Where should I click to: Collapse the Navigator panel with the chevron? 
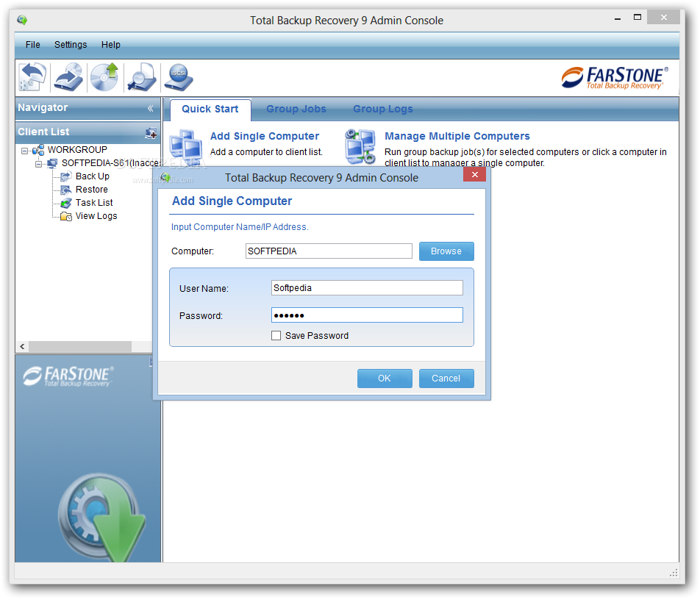point(151,108)
